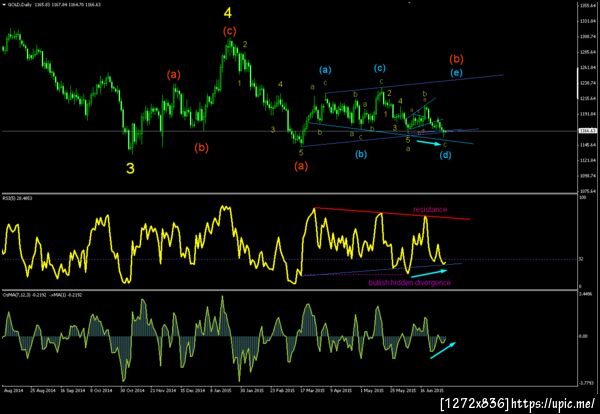Click the highlighted current price tag 1166.63
The width and height of the screenshot is (600, 414).
[x=589, y=130]
